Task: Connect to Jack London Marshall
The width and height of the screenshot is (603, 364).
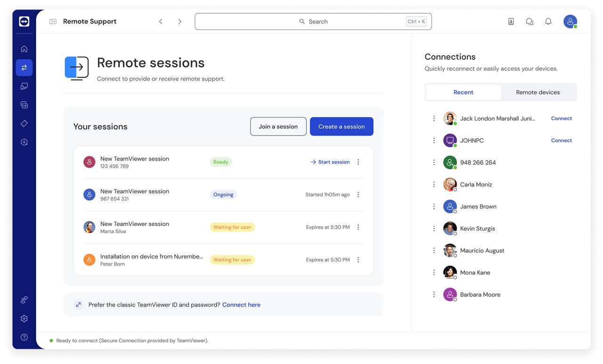Action: [562, 119]
